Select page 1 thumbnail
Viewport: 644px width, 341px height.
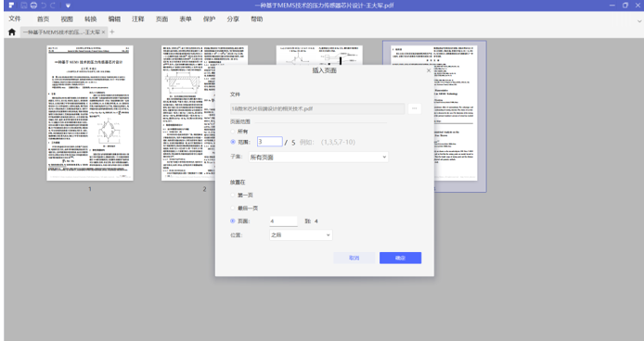click(x=90, y=113)
